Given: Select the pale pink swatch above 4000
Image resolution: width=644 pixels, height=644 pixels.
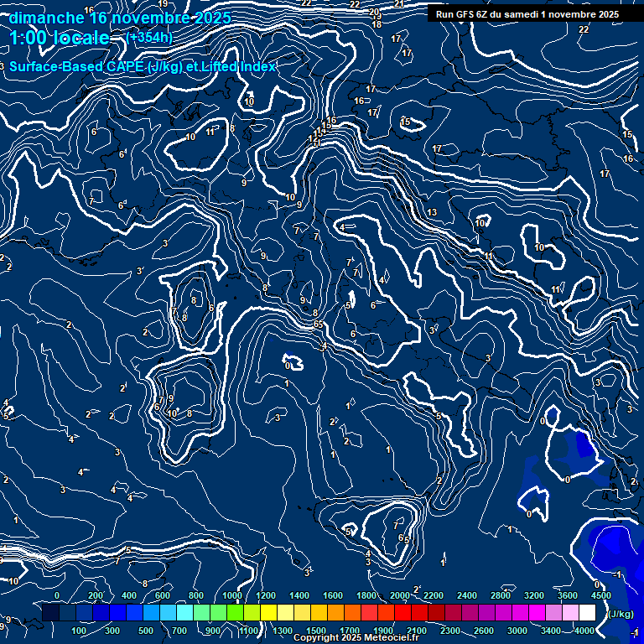Looking at the screenshot, I should [570, 612].
